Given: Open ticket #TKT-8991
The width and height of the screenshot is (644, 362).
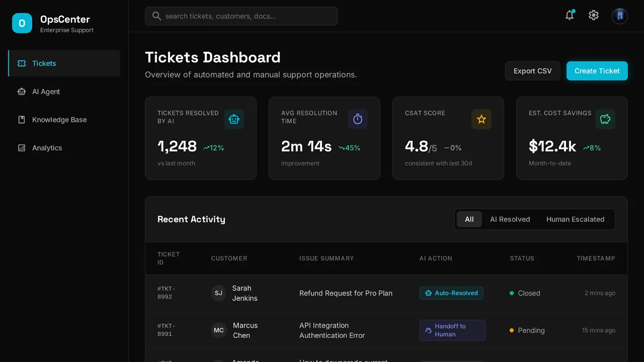Looking at the screenshot, I should [x=166, y=330].
